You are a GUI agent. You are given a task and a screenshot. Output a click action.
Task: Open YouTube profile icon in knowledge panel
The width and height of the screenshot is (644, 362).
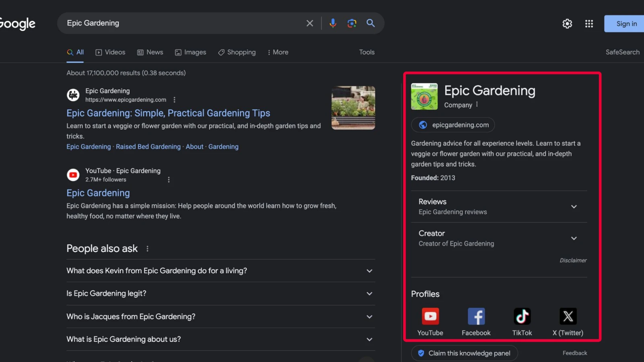pyautogui.click(x=430, y=316)
